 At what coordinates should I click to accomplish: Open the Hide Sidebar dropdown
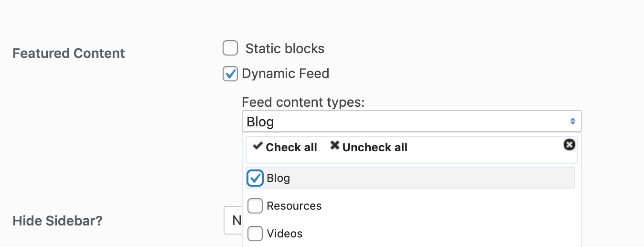(x=233, y=221)
